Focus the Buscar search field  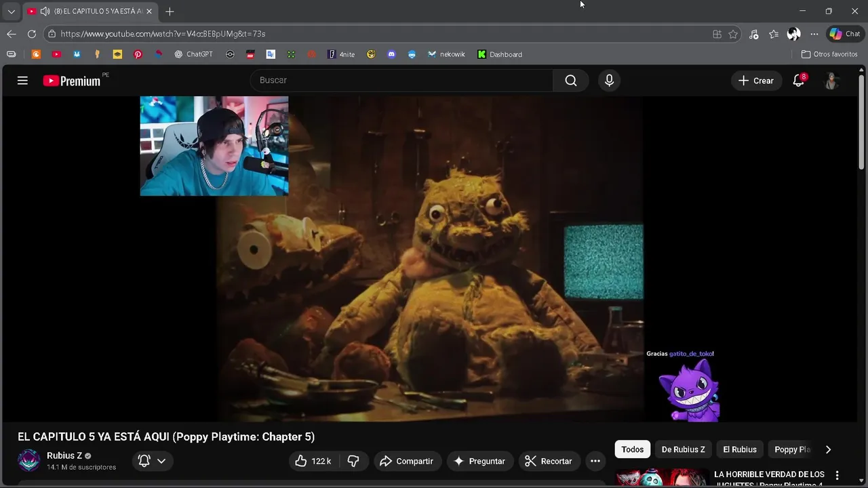click(401, 80)
